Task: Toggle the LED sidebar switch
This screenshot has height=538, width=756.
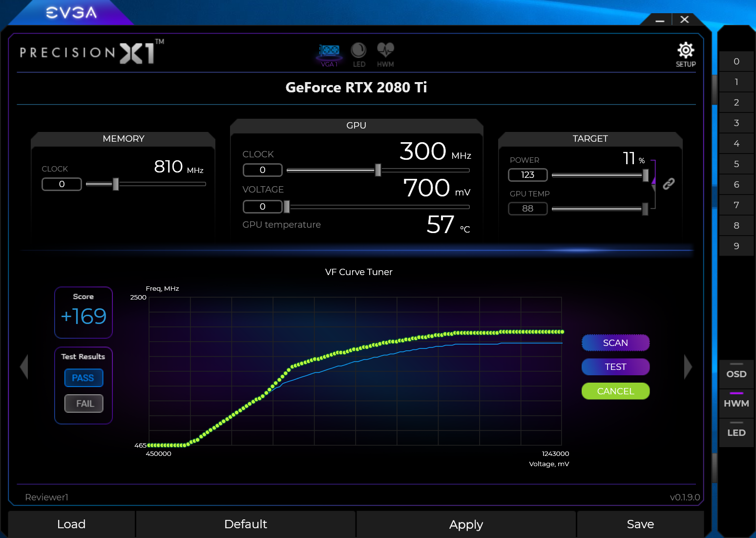Action: [736, 432]
